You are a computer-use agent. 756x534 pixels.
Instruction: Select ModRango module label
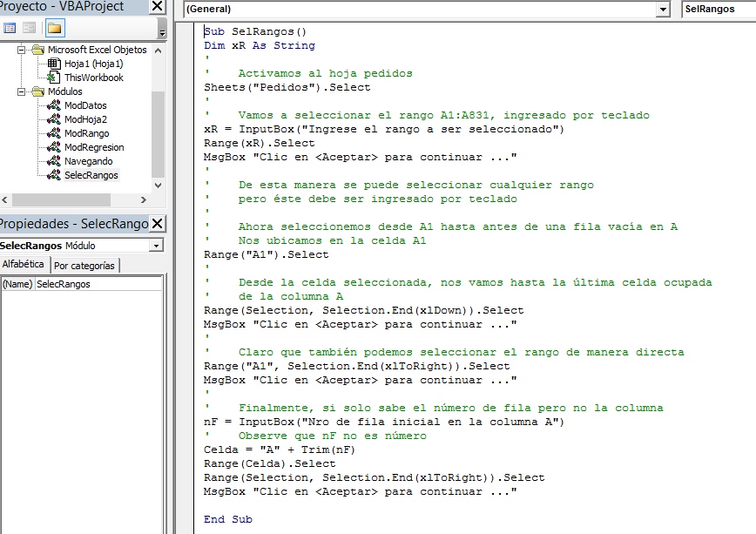point(86,133)
